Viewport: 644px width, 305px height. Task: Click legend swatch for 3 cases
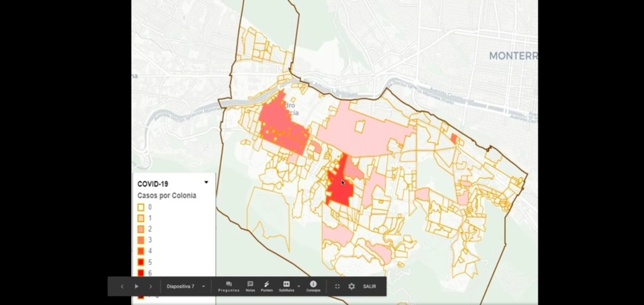tap(141, 240)
